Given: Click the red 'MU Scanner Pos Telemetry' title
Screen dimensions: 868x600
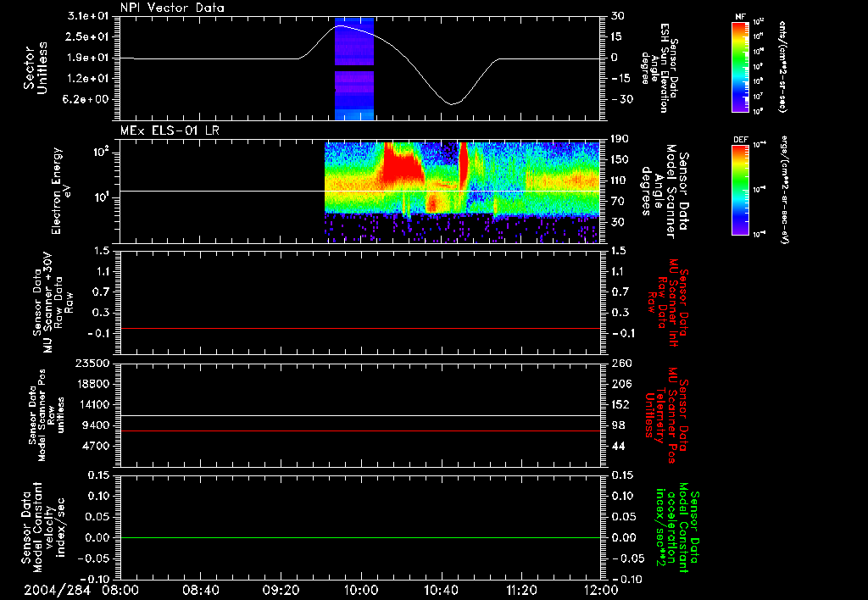Looking at the screenshot, I should 667,415.
